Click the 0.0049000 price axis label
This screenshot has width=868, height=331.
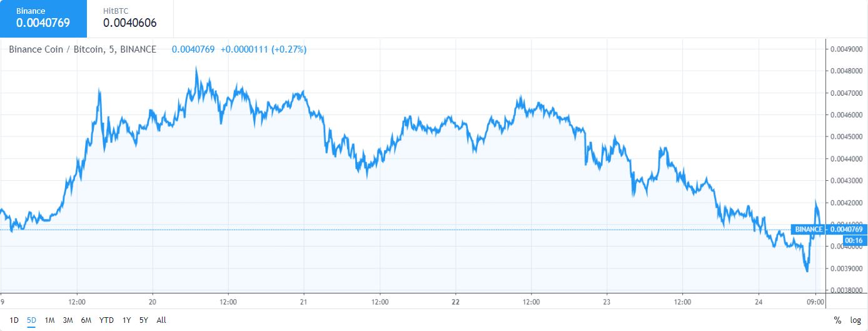[847, 49]
